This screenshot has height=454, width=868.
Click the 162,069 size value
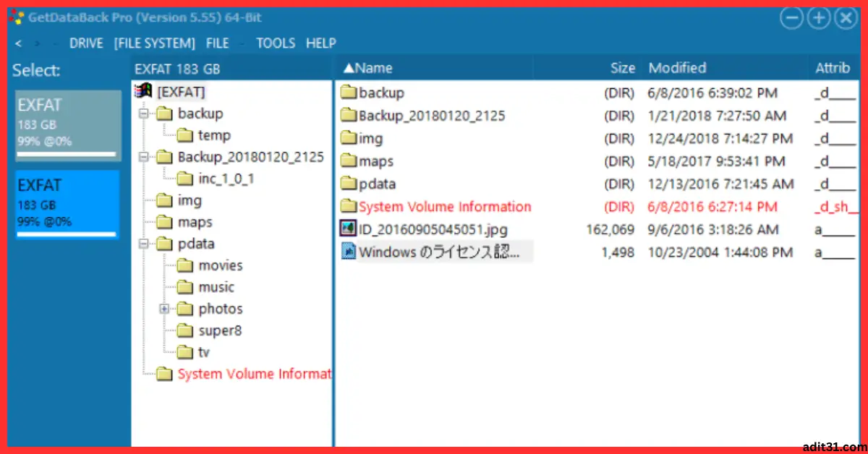610,230
